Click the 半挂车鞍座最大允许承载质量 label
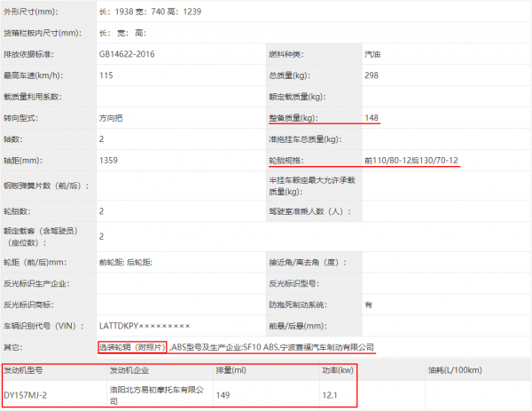 click(312, 186)
